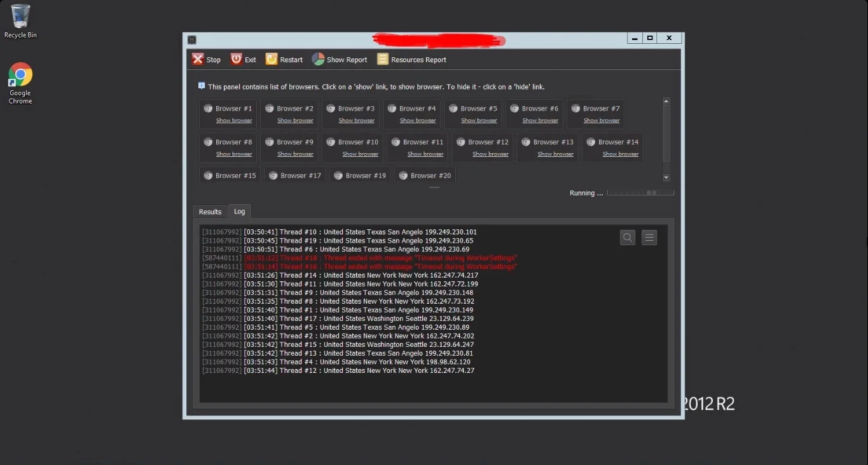This screenshot has height=465, width=868.
Task: Click the browser list scrollbar down arrow
Action: tap(666, 178)
